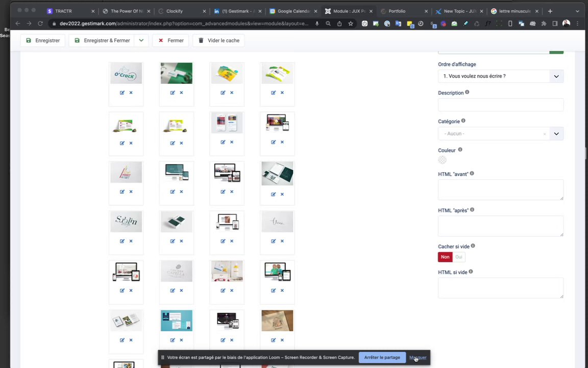Open Enregistrer & Fermer dropdown arrow
Viewport: 588px width, 368px height.
[x=141, y=40]
